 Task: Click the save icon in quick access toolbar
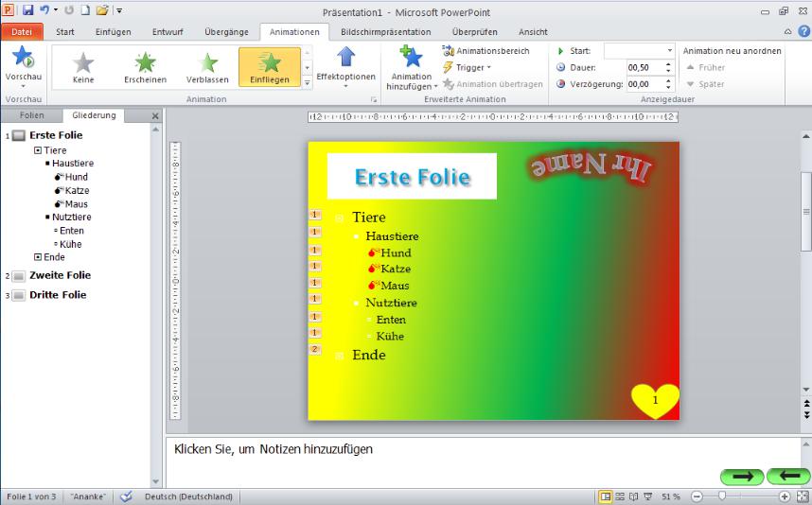27,10
